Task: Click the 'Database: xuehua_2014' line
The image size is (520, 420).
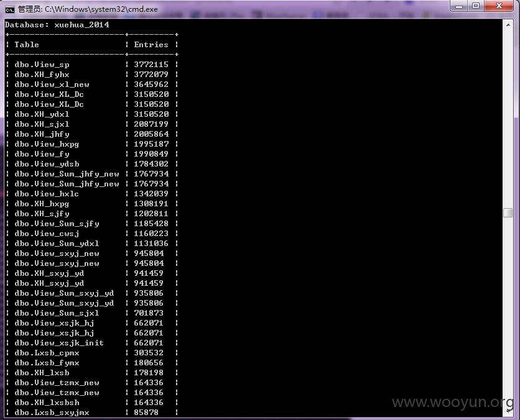Action: [57, 25]
